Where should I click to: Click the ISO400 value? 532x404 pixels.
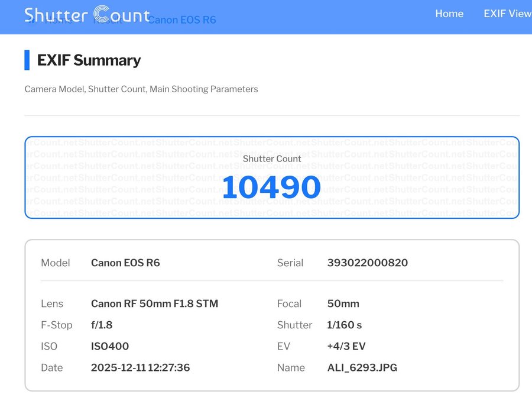point(109,346)
